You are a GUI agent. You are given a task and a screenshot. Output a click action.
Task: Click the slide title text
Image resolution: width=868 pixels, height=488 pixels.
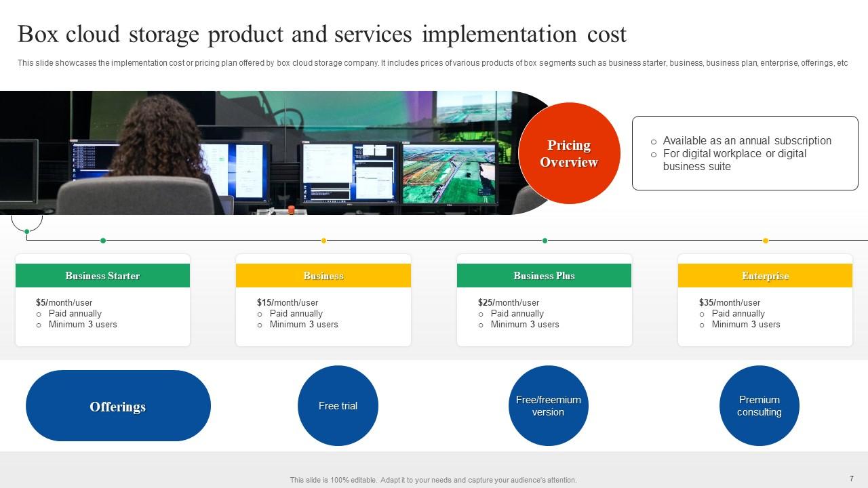(322, 34)
